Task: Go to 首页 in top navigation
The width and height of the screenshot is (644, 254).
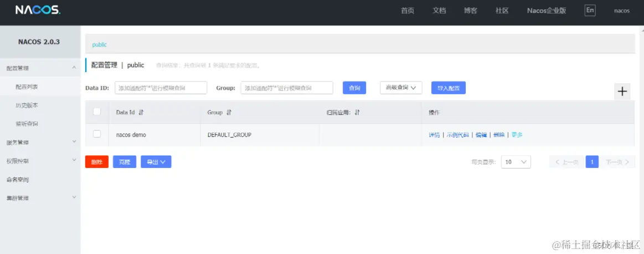Action: point(408,11)
